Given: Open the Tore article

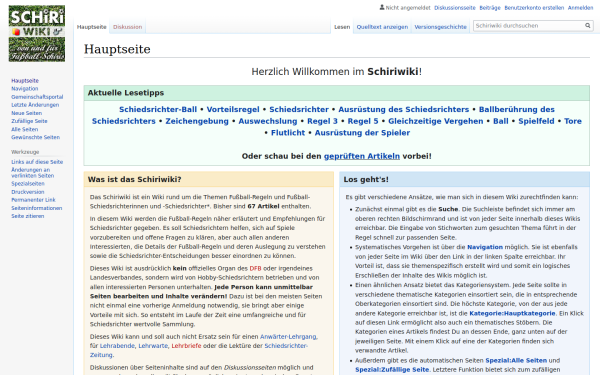Looking at the screenshot, I should tap(573, 121).
